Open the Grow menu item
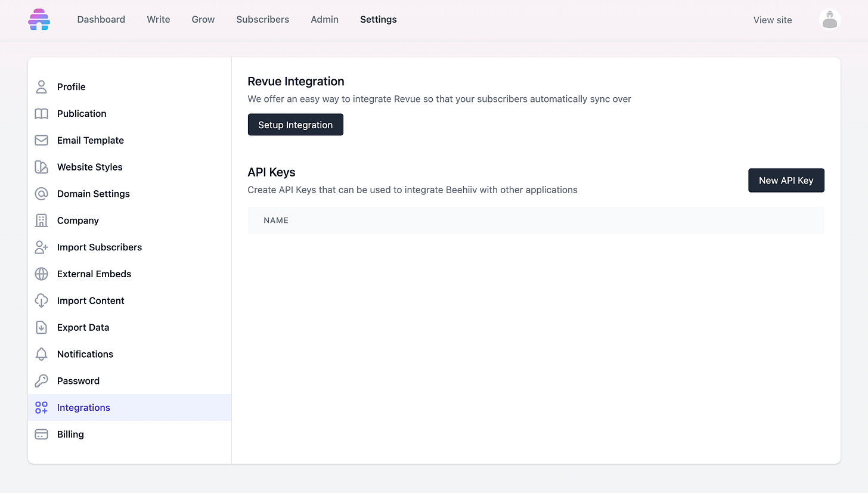868x493 pixels. [203, 20]
